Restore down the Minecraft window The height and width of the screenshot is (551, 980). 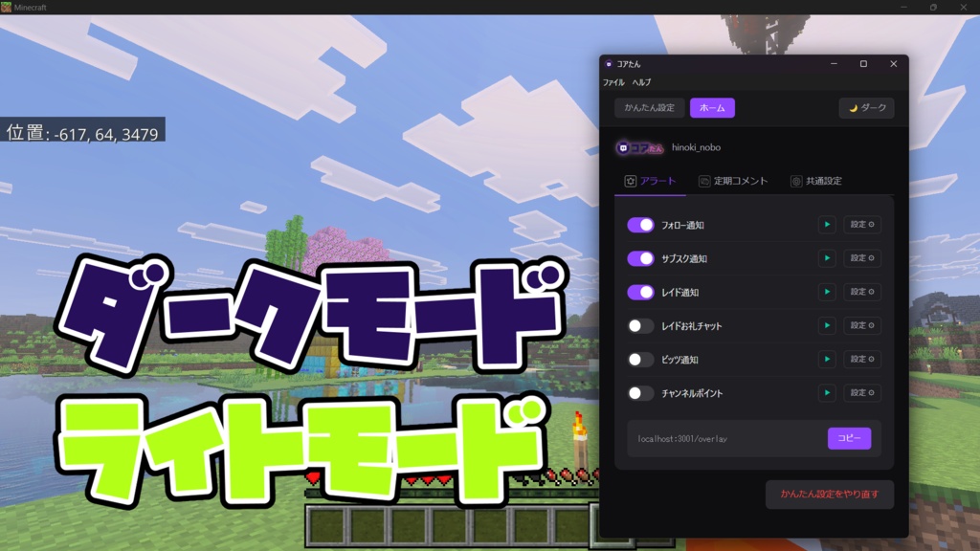point(933,7)
